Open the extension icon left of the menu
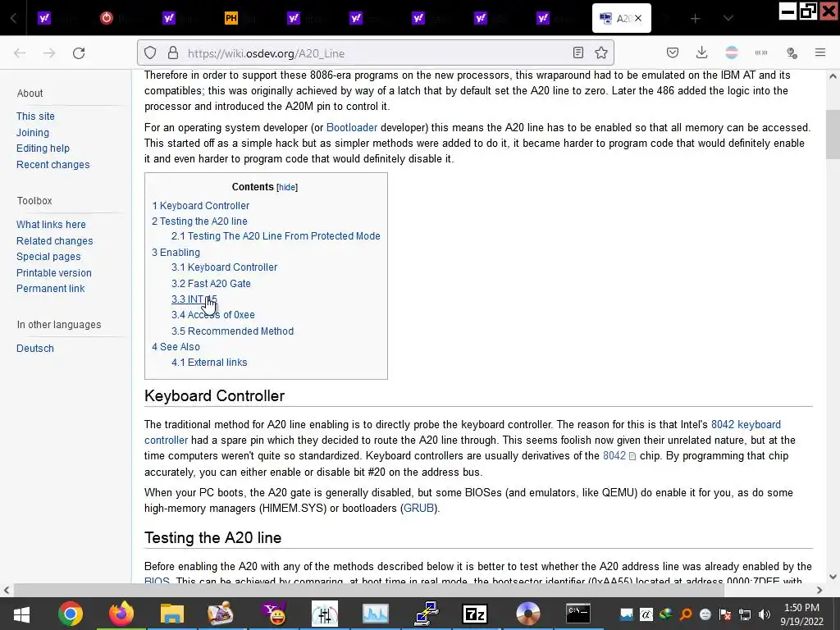 click(792, 53)
